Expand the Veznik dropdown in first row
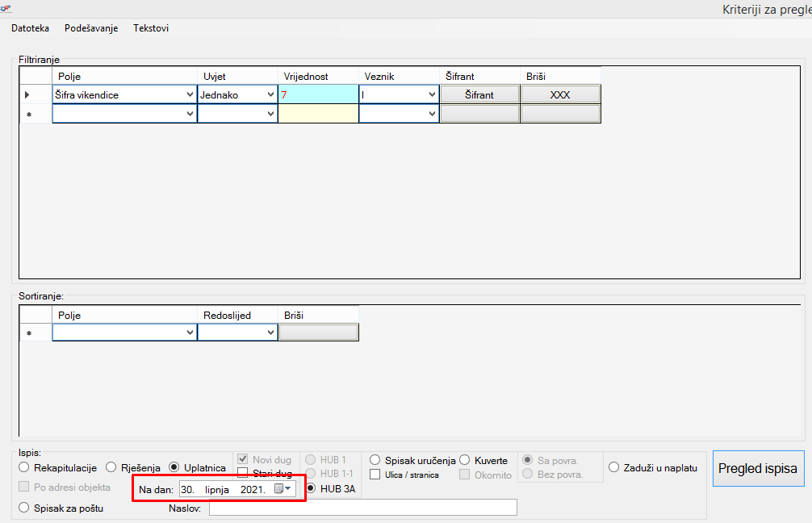This screenshot has height=523, width=812. tap(432, 94)
